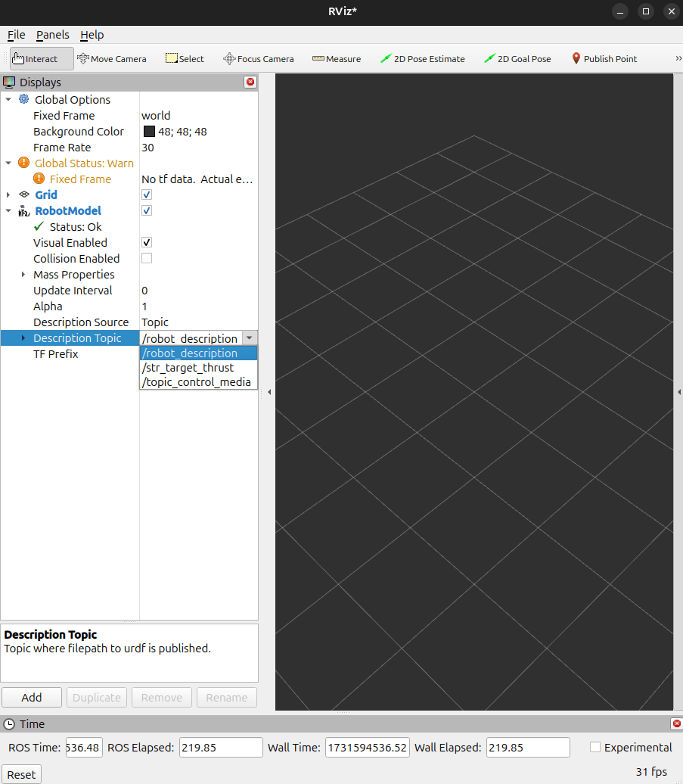Click the Wall Elapsed field

tap(528, 747)
